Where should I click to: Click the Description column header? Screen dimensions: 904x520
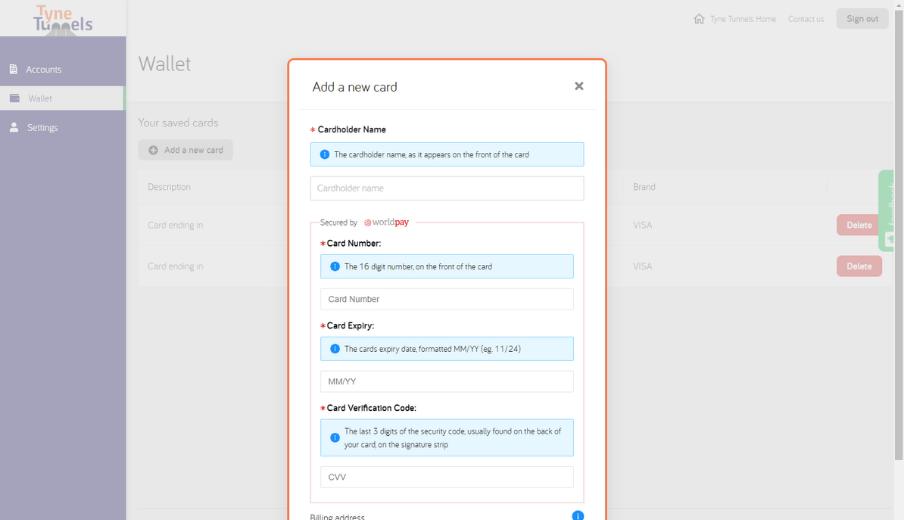point(169,187)
